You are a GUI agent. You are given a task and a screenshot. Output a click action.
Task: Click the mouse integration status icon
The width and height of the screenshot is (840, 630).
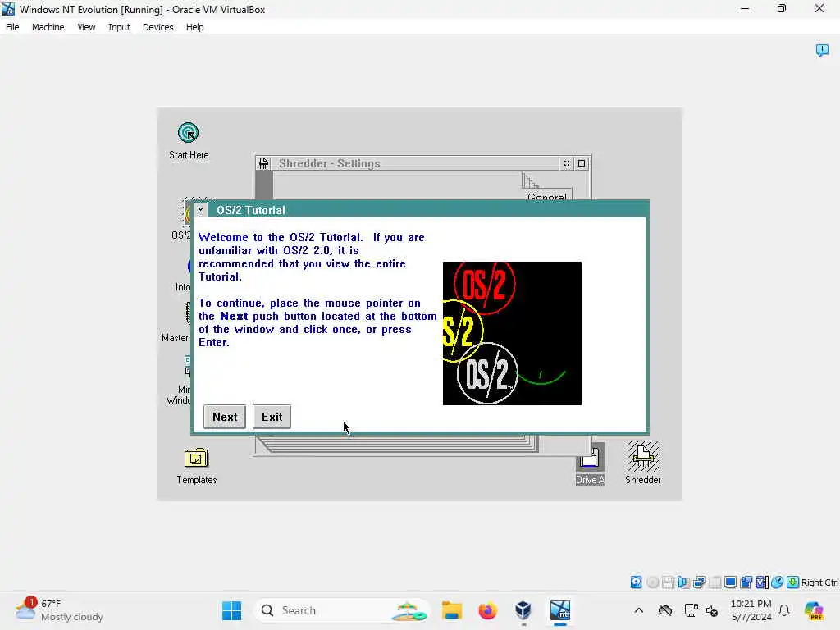pos(778,582)
